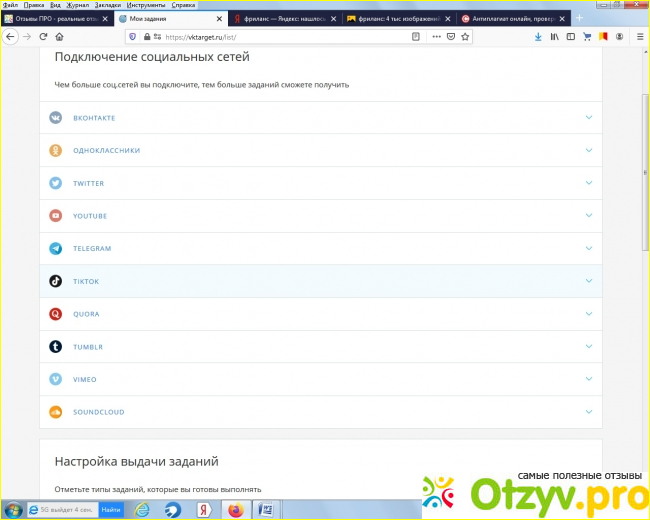This screenshot has height=520, width=650.
Task: Click the Tumblr network icon
Action: point(56,346)
